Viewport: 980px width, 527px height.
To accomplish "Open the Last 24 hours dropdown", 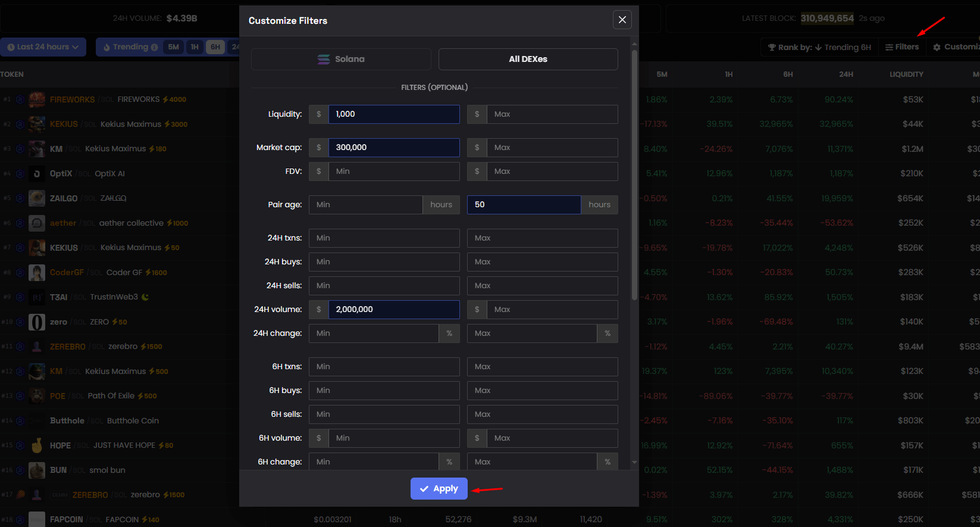I will [x=43, y=47].
